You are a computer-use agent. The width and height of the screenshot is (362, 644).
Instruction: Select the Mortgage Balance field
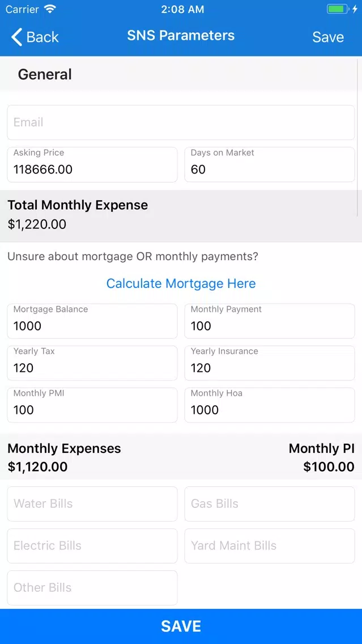tap(92, 321)
